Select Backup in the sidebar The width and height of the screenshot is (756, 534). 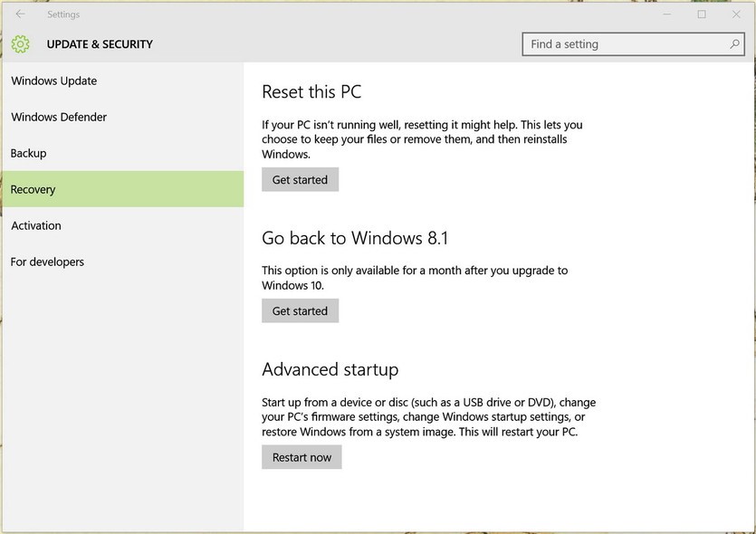[29, 153]
